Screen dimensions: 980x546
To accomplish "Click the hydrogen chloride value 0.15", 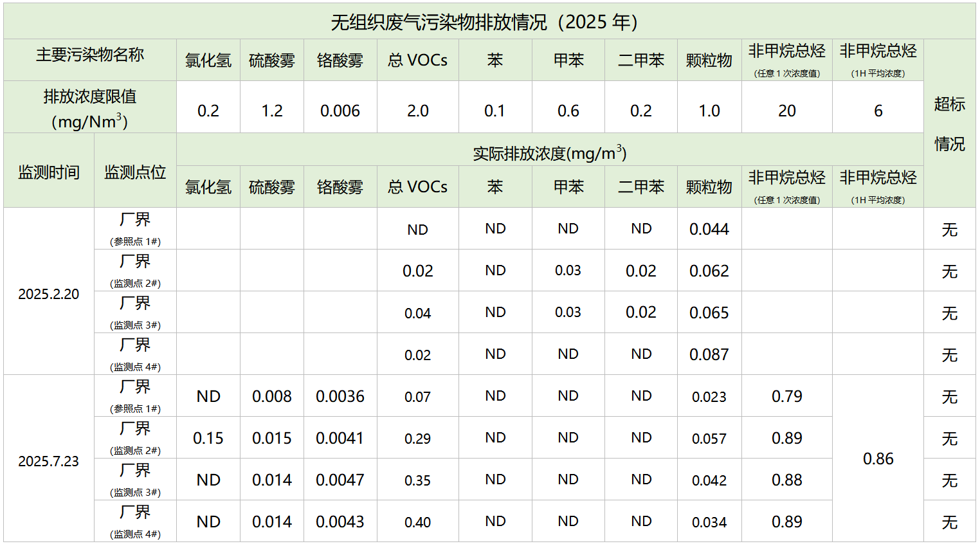I will tap(208, 438).
